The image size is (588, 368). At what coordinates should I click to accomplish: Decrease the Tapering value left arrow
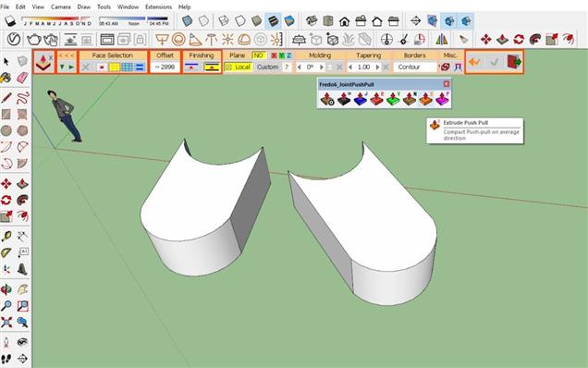(350, 67)
